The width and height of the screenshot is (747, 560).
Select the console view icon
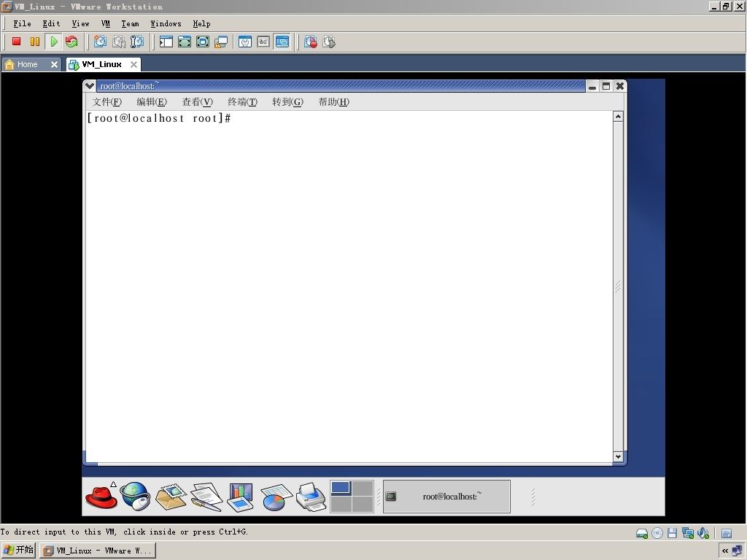[x=282, y=42]
